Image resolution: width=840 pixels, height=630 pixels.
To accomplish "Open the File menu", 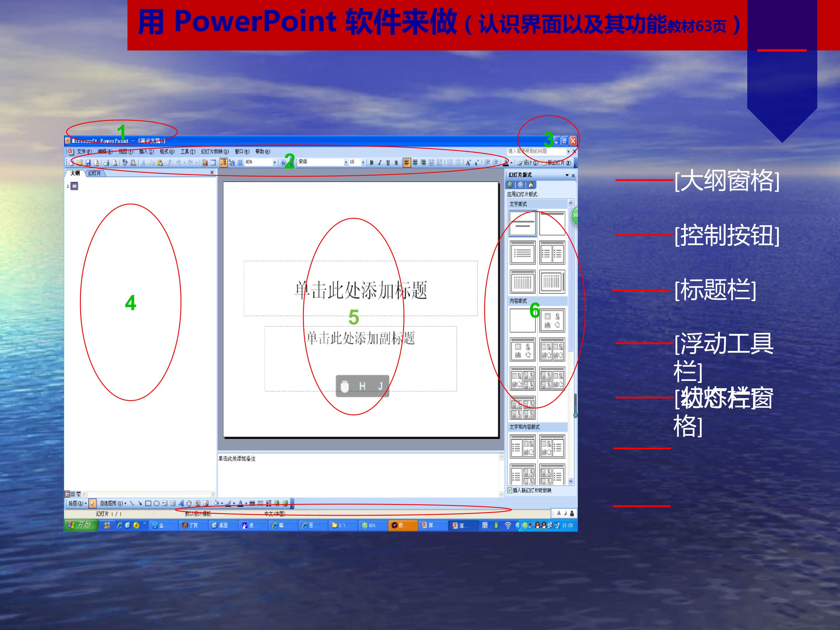I will tap(84, 151).
